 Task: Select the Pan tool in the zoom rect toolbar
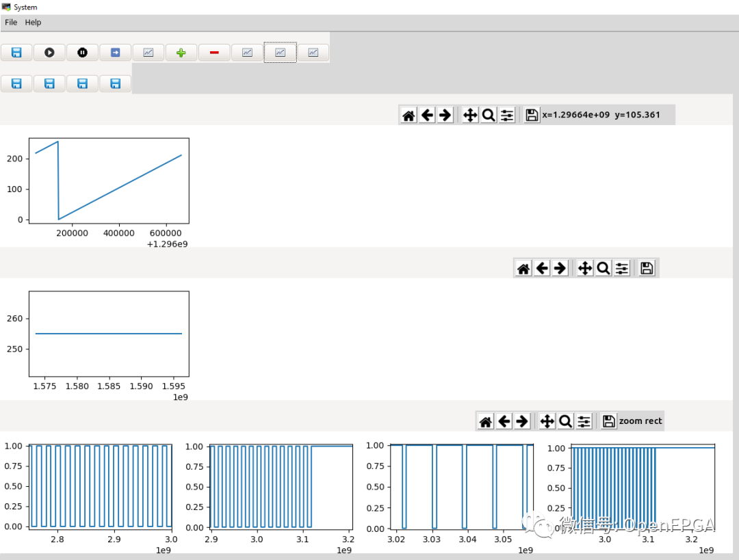(547, 421)
